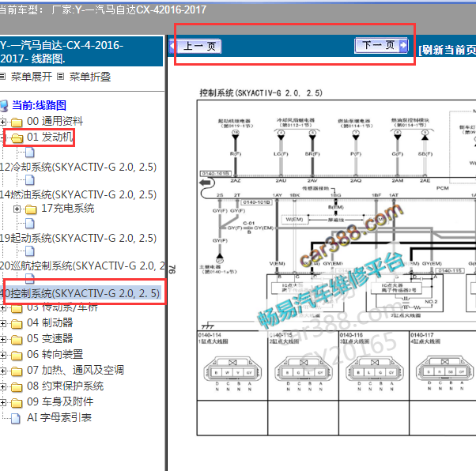Expand the 08 约束保护系统 folder node

[2, 386]
